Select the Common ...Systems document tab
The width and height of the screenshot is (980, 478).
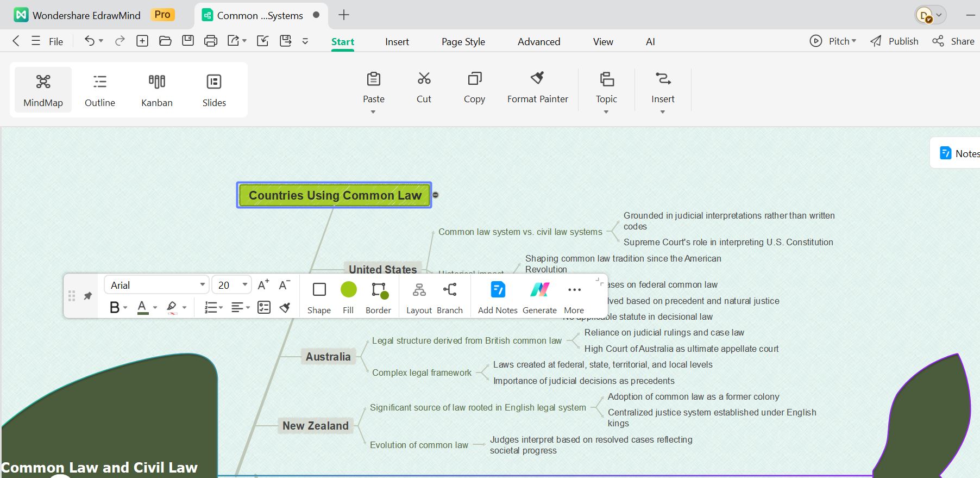pos(260,15)
